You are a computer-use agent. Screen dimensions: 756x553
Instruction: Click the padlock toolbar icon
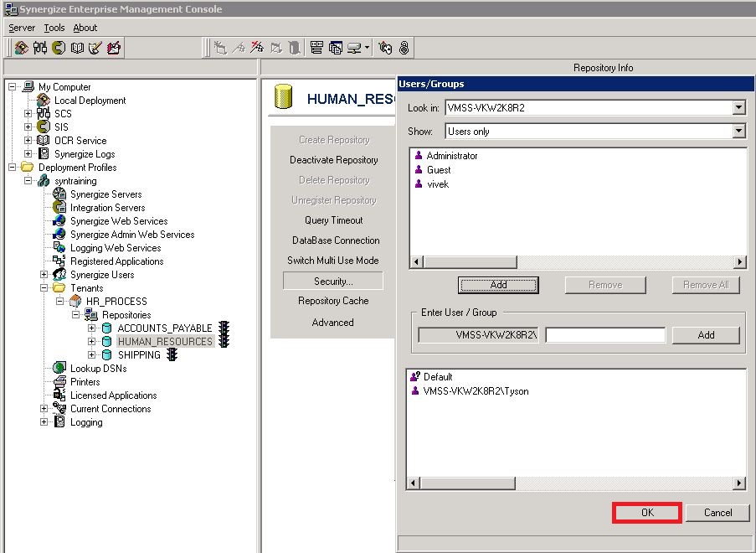(404, 47)
